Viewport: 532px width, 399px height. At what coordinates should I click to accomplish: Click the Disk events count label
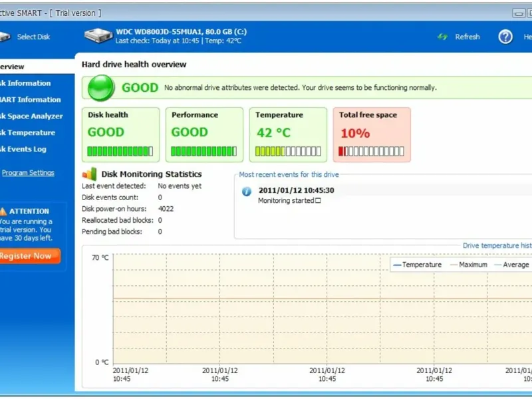[x=110, y=198]
